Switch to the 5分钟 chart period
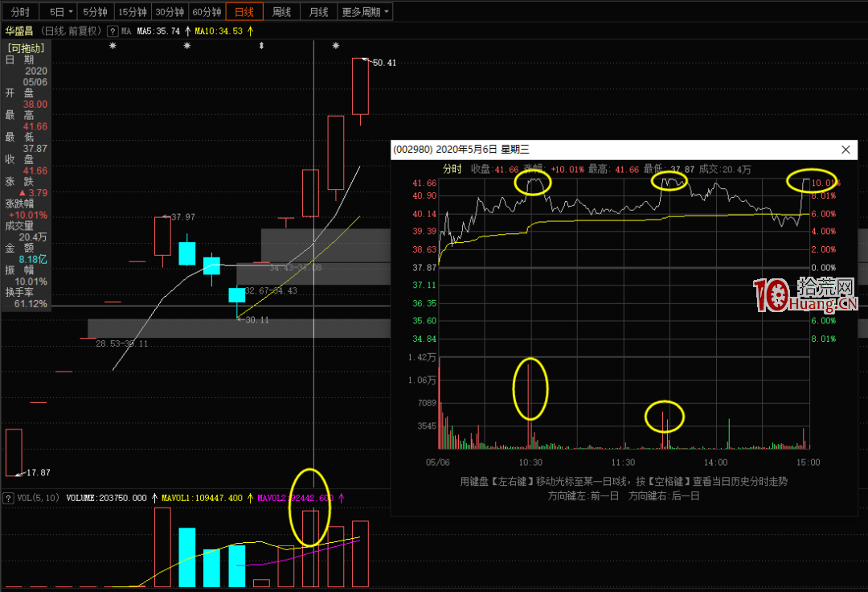 tap(95, 11)
